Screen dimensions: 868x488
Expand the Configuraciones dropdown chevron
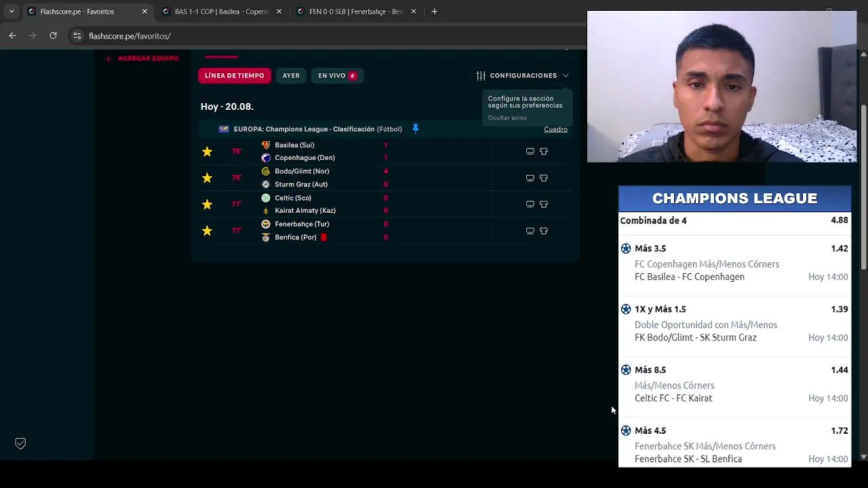click(x=566, y=76)
